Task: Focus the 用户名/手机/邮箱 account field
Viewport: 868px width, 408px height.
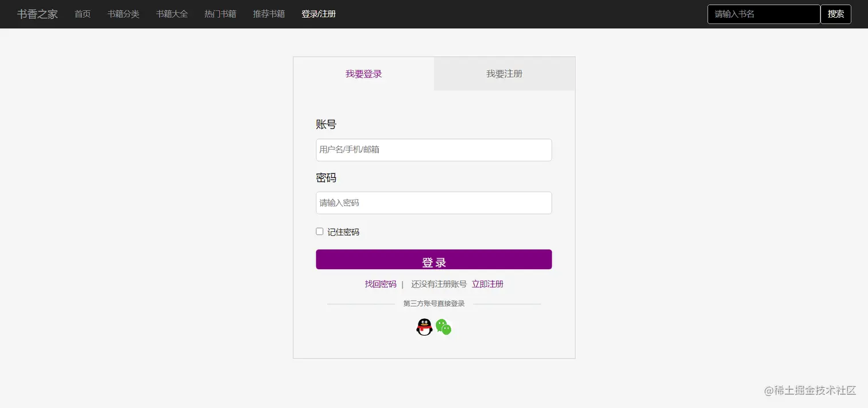Action: [433, 150]
